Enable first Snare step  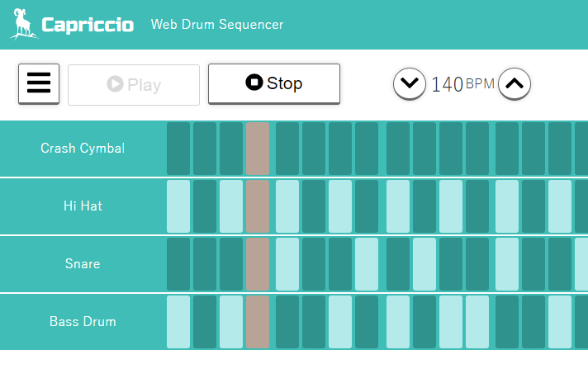coord(178,264)
